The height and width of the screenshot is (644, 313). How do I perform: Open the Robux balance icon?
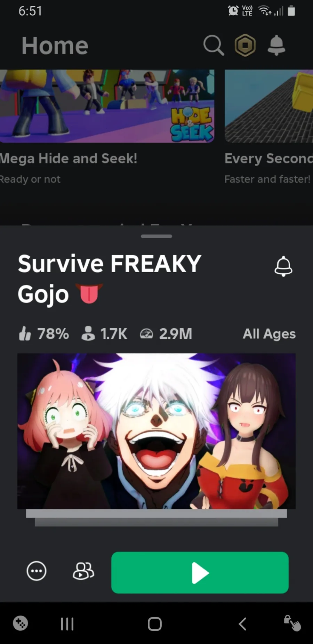pos(245,45)
